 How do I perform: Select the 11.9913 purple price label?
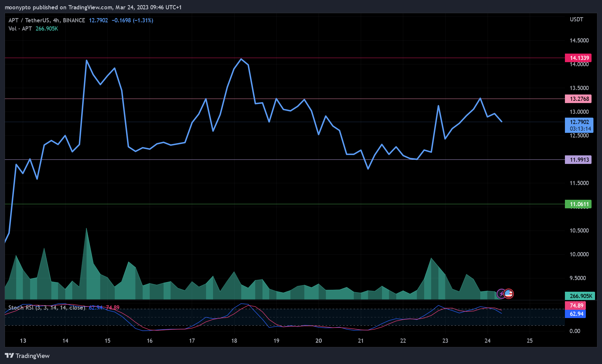click(578, 159)
